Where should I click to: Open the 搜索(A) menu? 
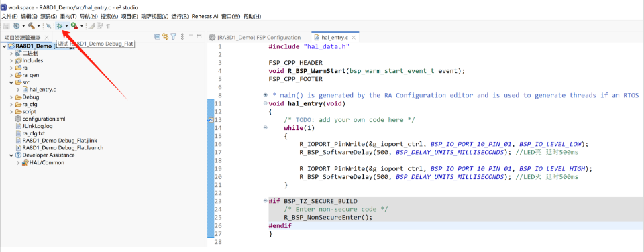coord(109,16)
